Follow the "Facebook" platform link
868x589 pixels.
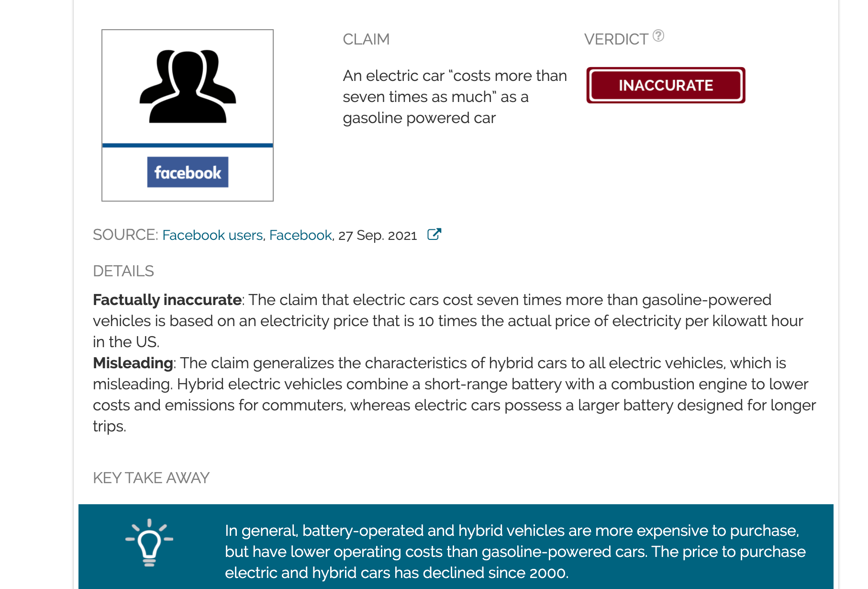[300, 235]
